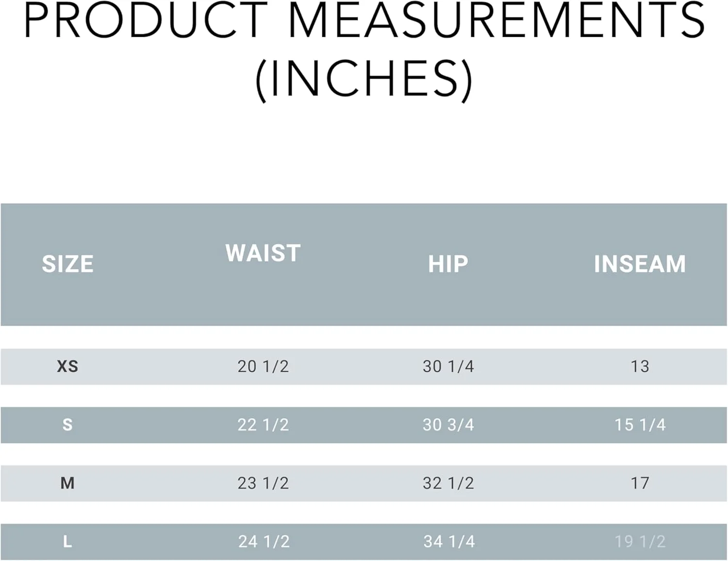Click the S hip value 30 3/4

tap(448, 425)
